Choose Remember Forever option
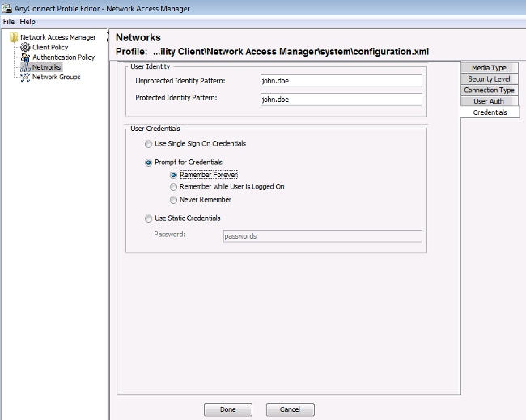526x420 pixels. pyautogui.click(x=173, y=175)
